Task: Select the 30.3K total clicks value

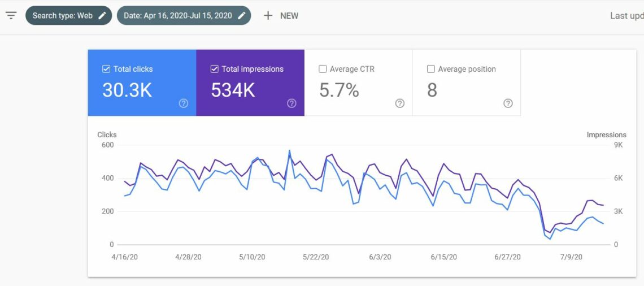Action: coord(127,90)
